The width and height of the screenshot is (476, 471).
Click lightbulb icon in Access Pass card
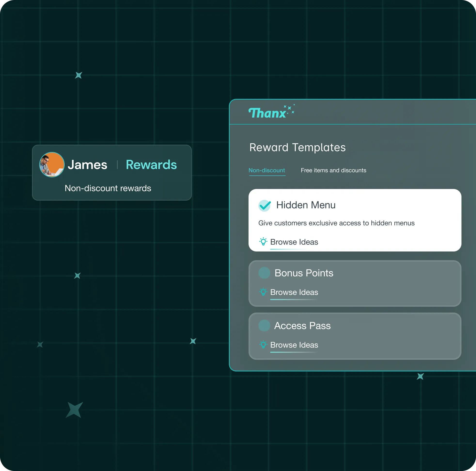click(x=263, y=345)
